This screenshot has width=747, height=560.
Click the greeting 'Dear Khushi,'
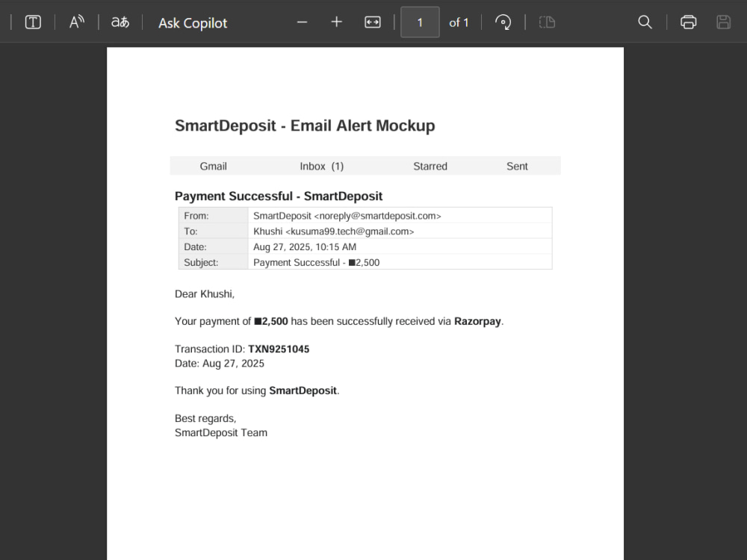click(x=205, y=293)
